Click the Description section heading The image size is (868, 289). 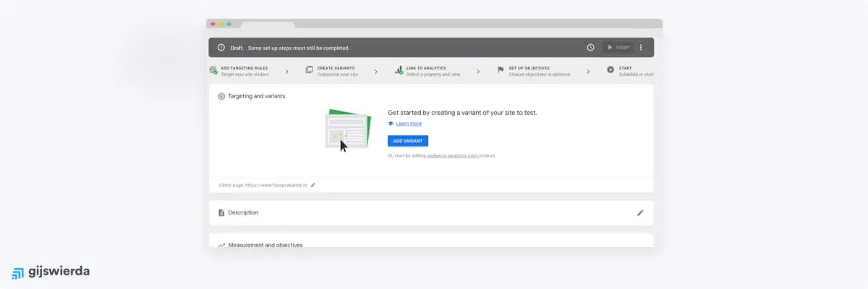(x=243, y=212)
